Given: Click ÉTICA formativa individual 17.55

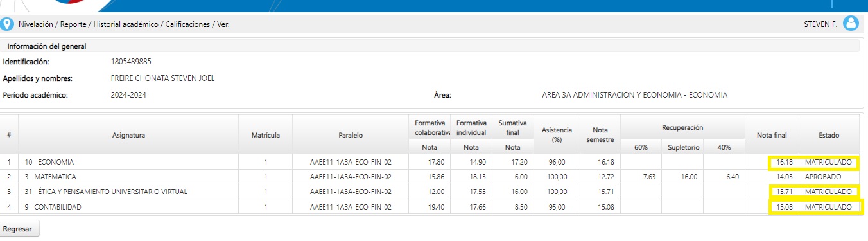Looking at the screenshot, I should click(x=478, y=192).
